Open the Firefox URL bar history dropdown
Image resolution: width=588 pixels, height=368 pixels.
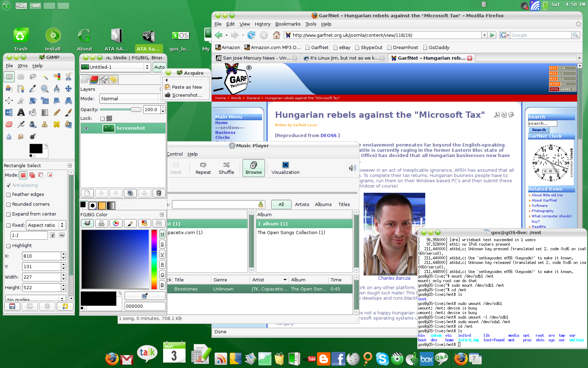pyautogui.click(x=484, y=35)
